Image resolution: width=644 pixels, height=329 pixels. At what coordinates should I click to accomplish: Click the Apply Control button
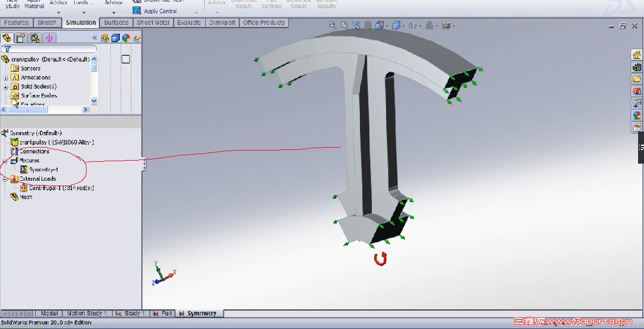[155, 11]
